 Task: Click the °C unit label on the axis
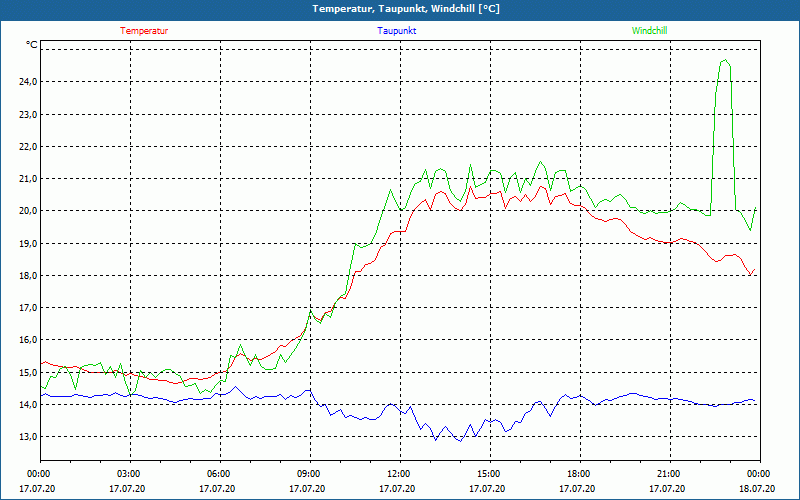[32, 45]
